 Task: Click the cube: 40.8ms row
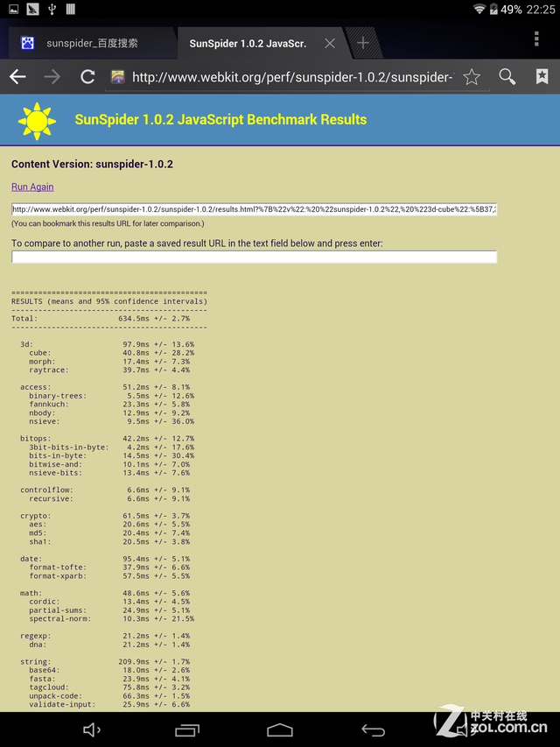click(111, 353)
